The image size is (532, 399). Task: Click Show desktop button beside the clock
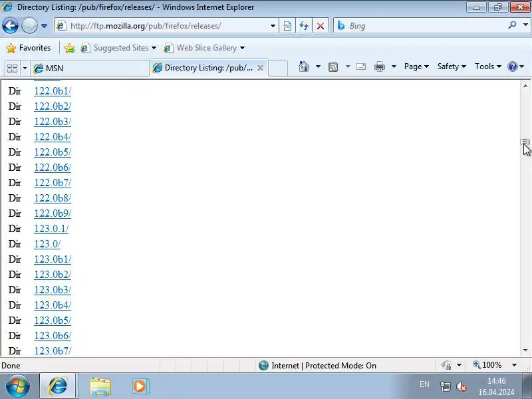pyautogui.click(x=527, y=386)
